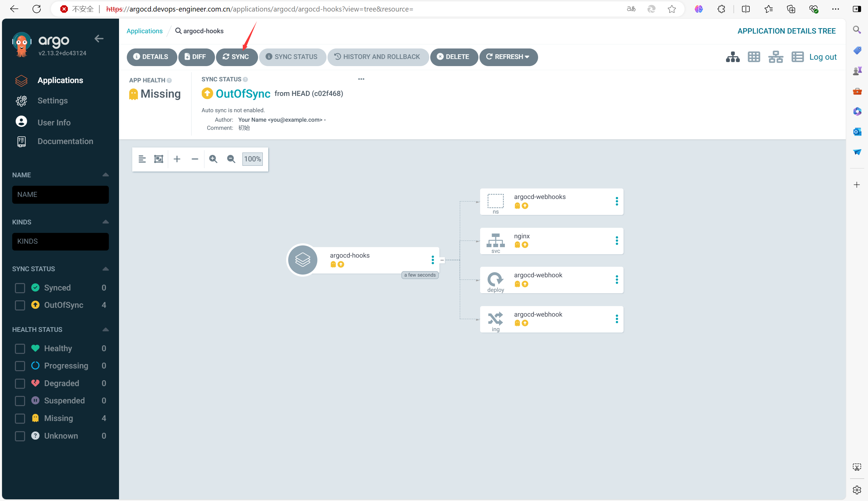The width and height of the screenshot is (868, 501).
Task: Open kebab menu for argocd-webhooks namespace
Action: [617, 202]
